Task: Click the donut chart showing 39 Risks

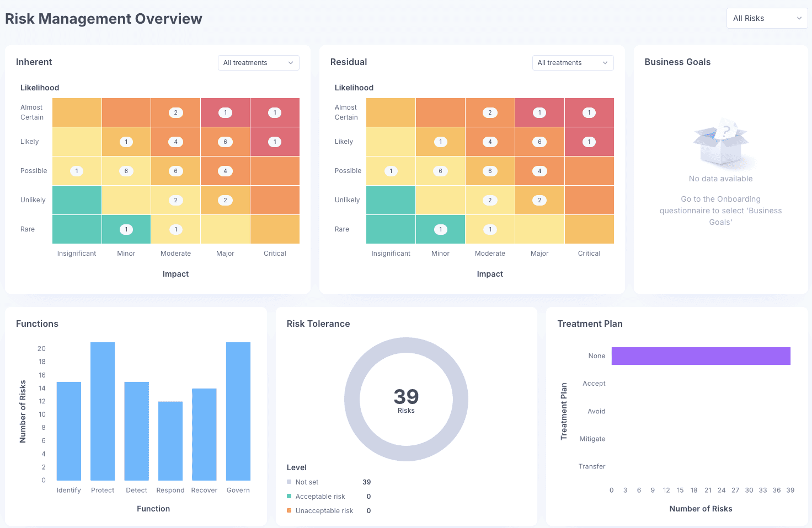Action: pyautogui.click(x=406, y=398)
